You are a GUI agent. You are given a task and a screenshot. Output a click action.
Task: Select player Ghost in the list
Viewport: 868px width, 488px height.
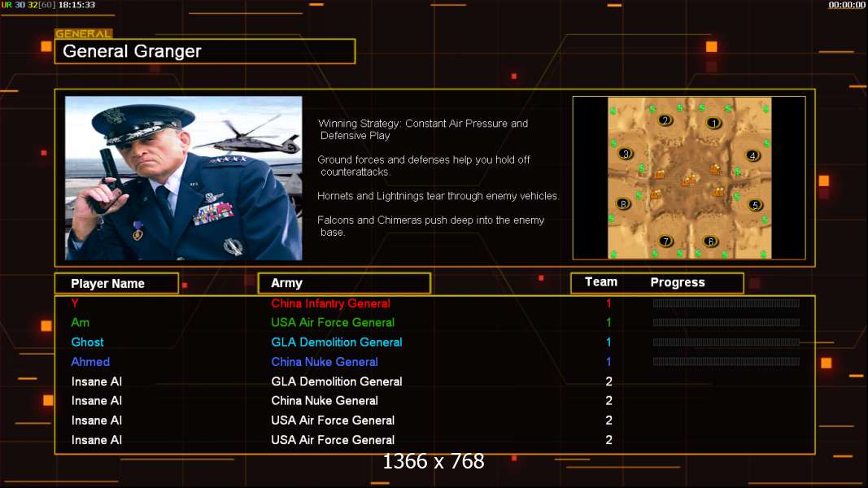tap(88, 342)
